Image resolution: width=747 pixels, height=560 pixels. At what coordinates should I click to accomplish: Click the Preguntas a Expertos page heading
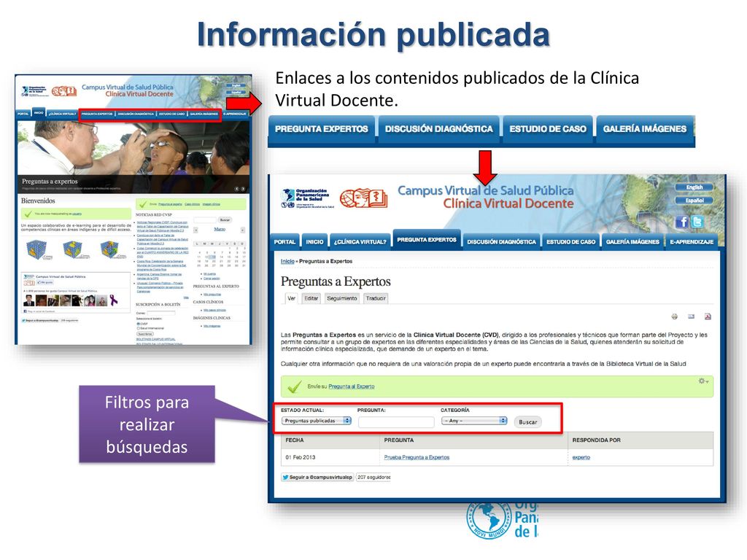(x=336, y=281)
